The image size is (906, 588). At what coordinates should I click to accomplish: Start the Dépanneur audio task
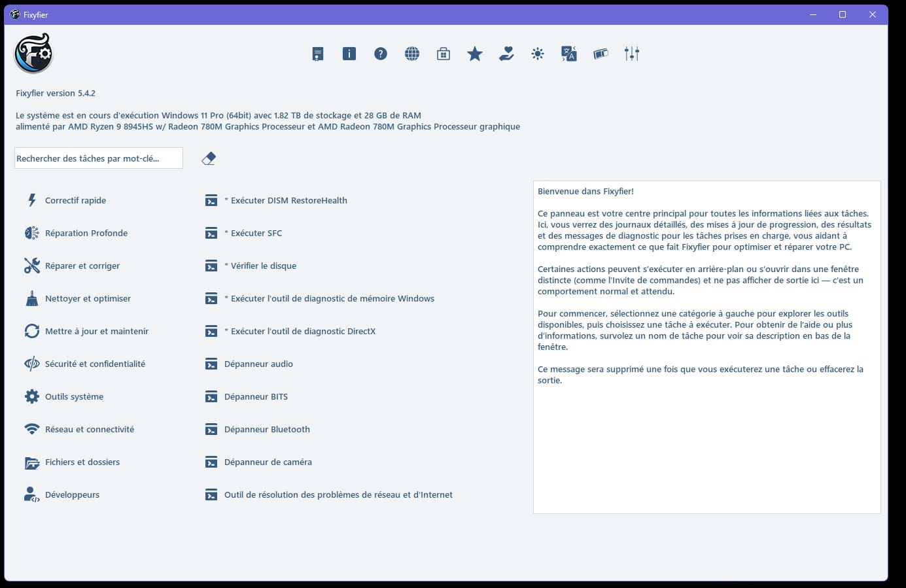tap(258, 364)
